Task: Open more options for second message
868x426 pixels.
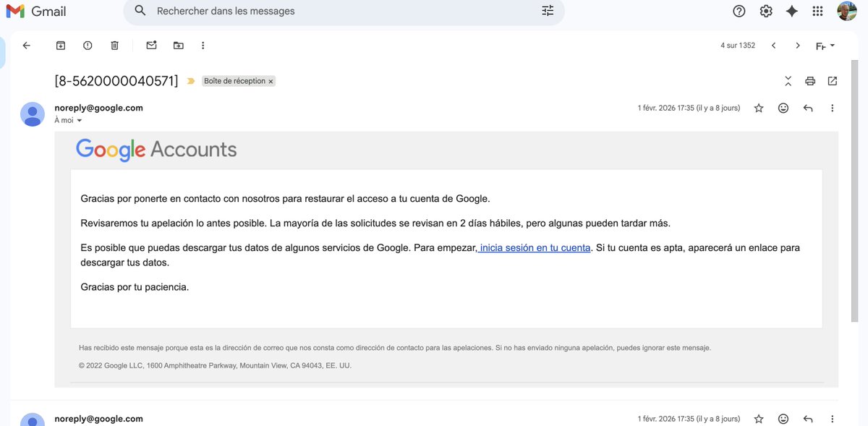Action: click(833, 419)
